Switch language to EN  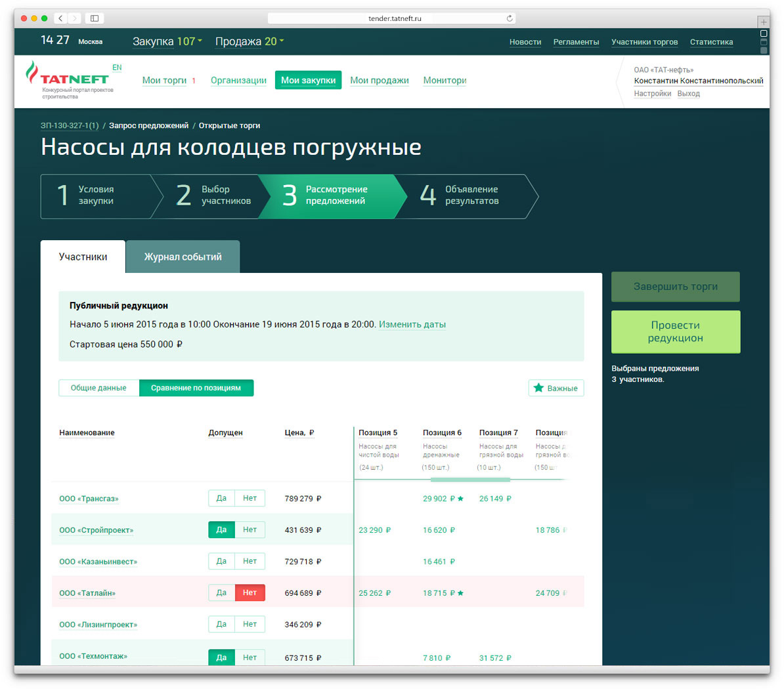coord(117,68)
